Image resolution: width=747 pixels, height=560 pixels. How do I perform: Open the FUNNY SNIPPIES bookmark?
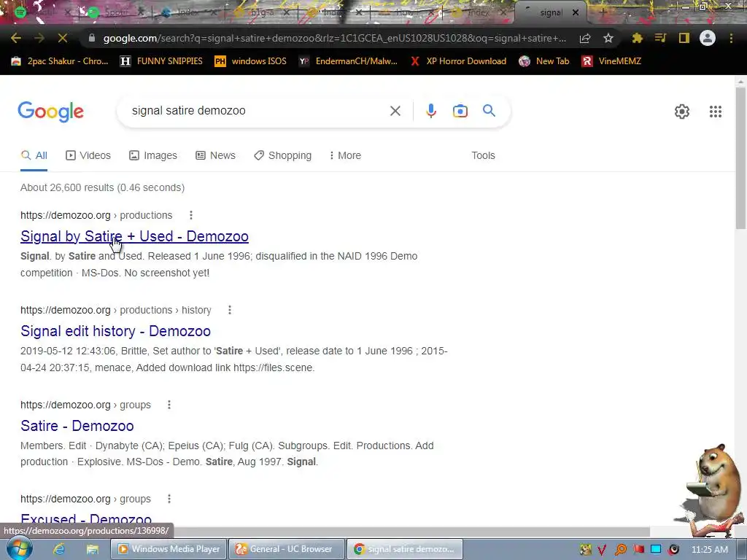pos(161,61)
